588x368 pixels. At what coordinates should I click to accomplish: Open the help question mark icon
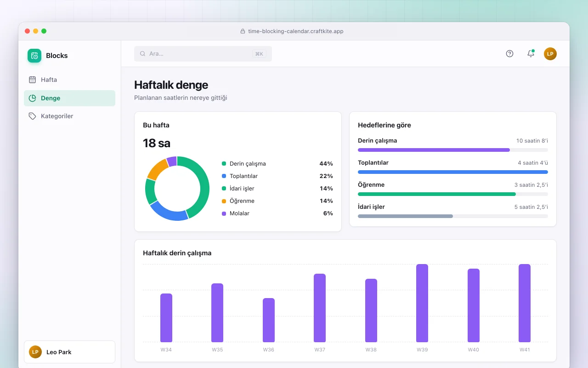pos(509,54)
